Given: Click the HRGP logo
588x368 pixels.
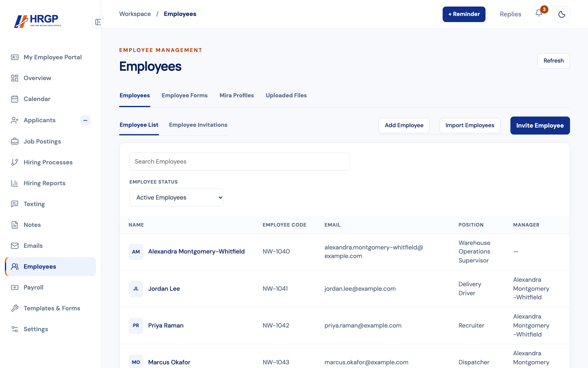Looking at the screenshot, I should [38, 21].
